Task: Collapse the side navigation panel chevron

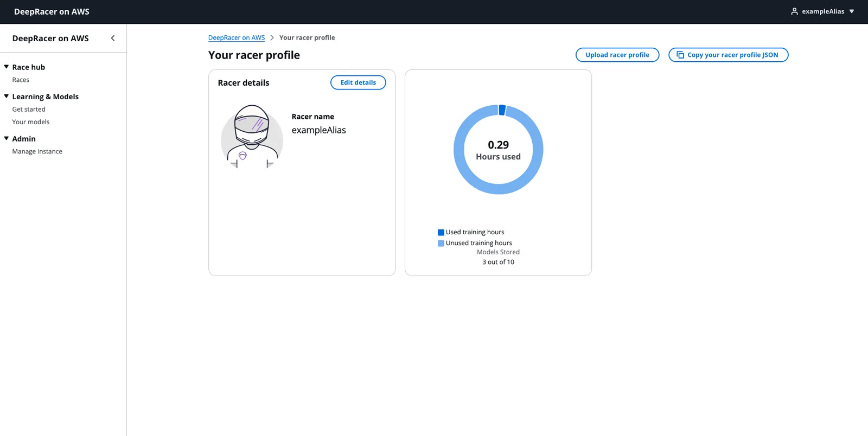Action: pyautogui.click(x=113, y=38)
